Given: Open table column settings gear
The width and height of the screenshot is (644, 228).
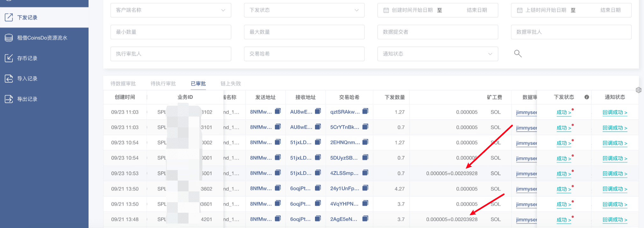Looking at the screenshot, I should [x=638, y=90].
